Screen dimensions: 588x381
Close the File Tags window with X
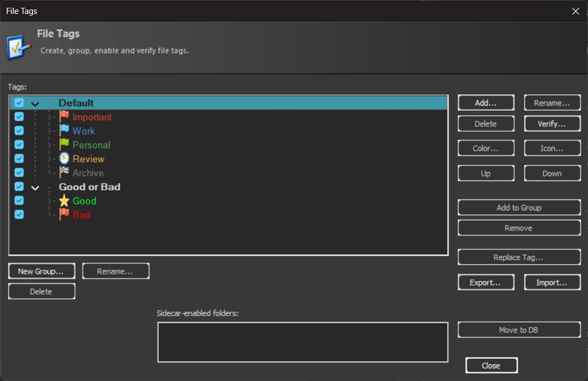click(576, 11)
